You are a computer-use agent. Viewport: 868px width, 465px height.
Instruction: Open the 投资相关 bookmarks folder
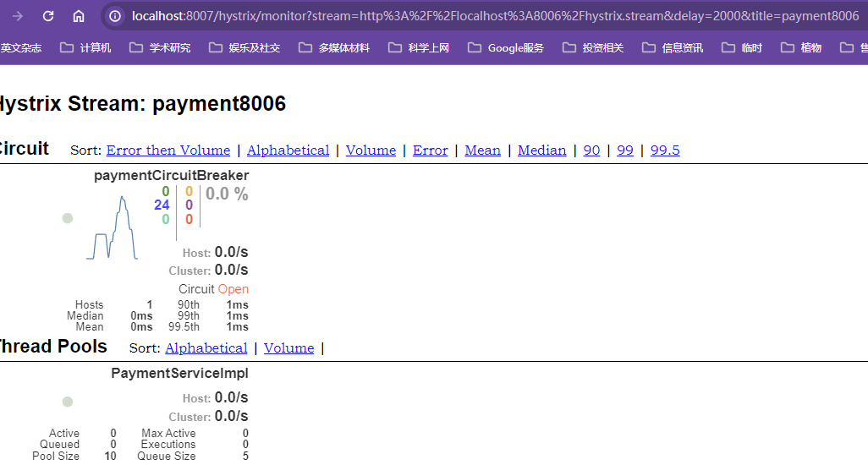(x=593, y=48)
